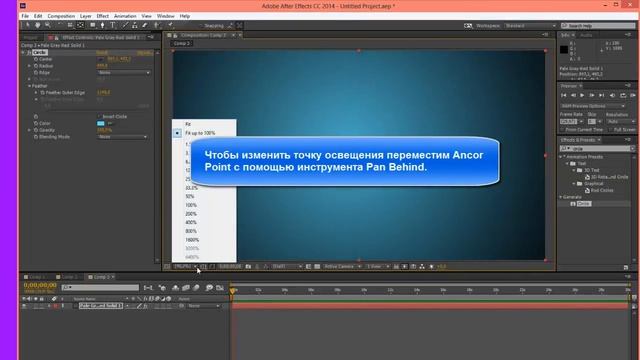Screen dimensions: 640x360
Task: Click the current timecode display in timeline
Action: [40, 285]
